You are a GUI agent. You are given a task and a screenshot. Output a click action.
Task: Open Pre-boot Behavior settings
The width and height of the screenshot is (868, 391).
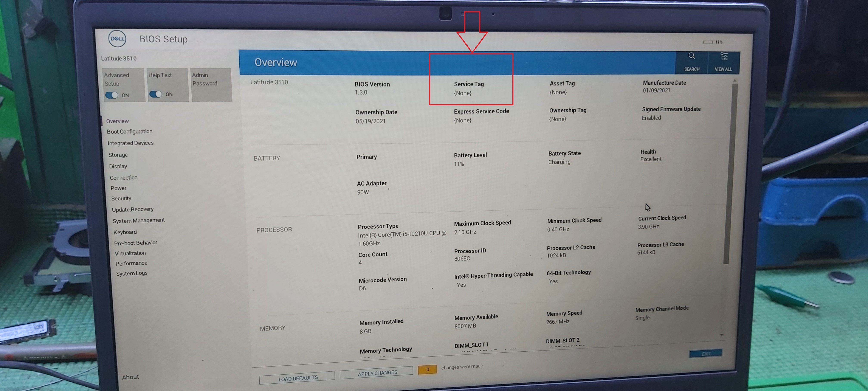click(x=136, y=243)
